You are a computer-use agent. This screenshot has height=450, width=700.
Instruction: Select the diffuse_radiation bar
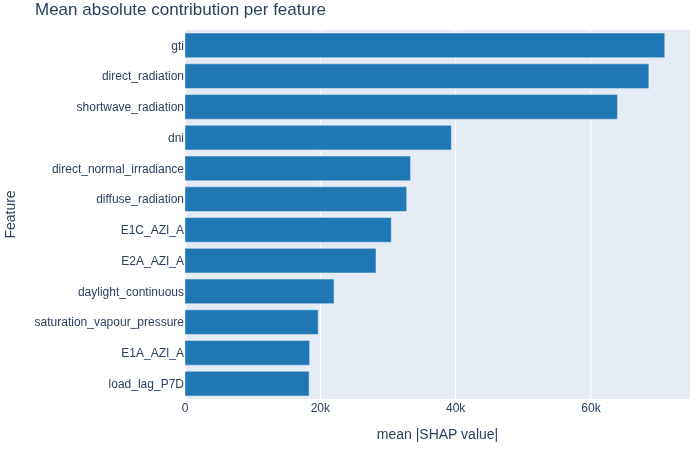pyautogui.click(x=296, y=199)
